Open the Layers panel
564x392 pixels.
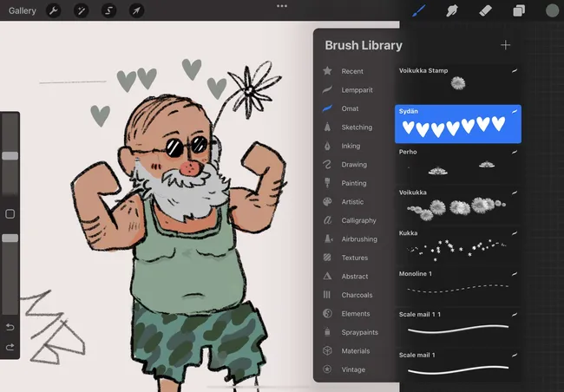(519, 10)
